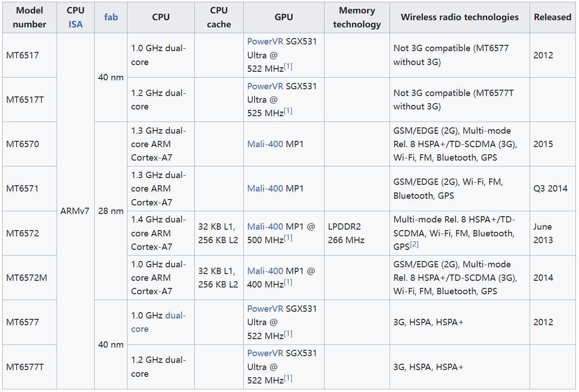Jump to citation [1] in the MT6577T row

click(288, 378)
